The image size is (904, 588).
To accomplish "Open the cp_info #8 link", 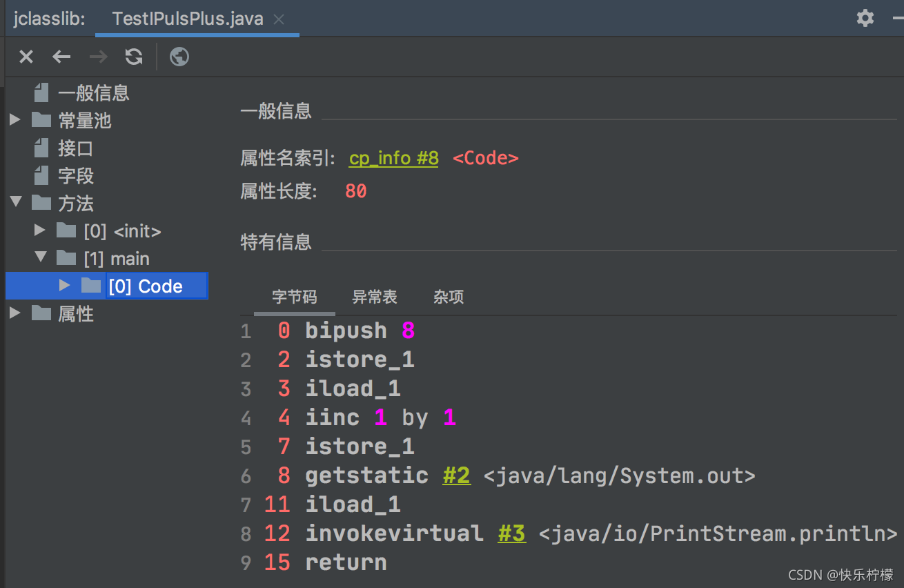I will click(x=393, y=159).
